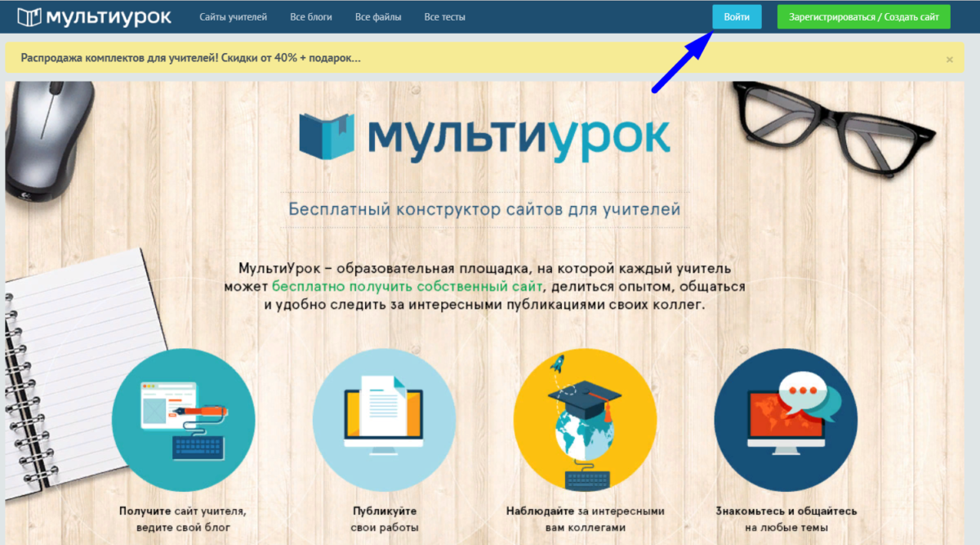980x545 pixels.
Task: Click the large Мультиурок hero logo
Action: [485, 136]
